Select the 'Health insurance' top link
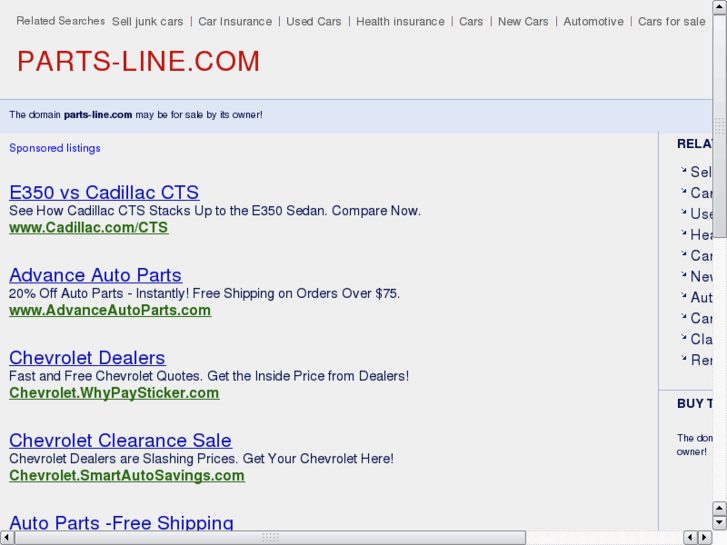Screen dimensions: 727x545 [x=400, y=22]
